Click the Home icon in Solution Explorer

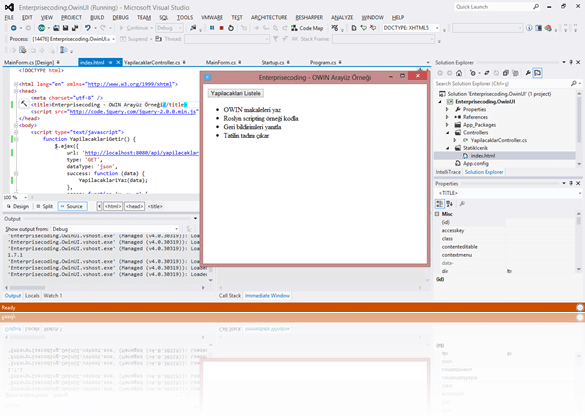pyautogui.click(x=459, y=73)
